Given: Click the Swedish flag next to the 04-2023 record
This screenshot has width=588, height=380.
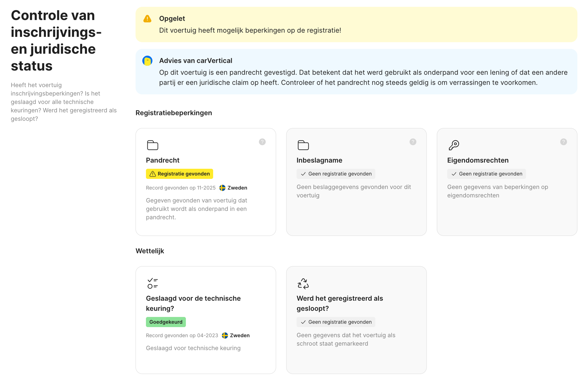Looking at the screenshot, I should click(x=224, y=336).
